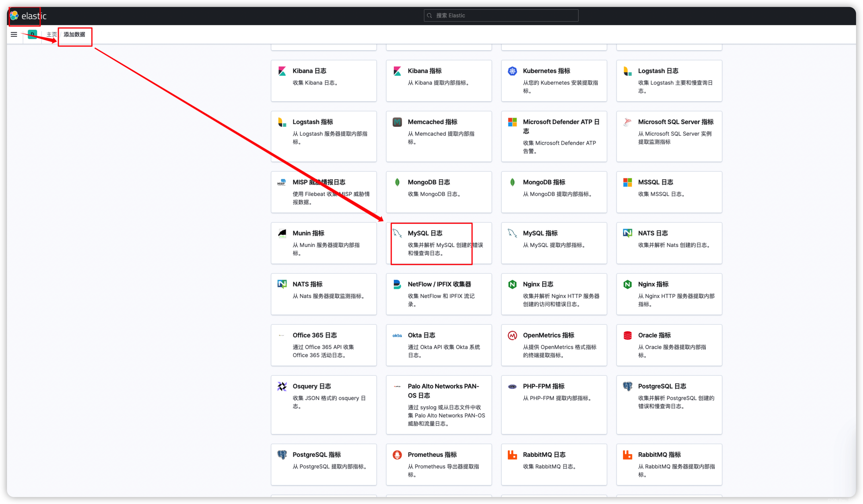
Task: Click the Memcached 指标 icon
Action: coord(397,122)
